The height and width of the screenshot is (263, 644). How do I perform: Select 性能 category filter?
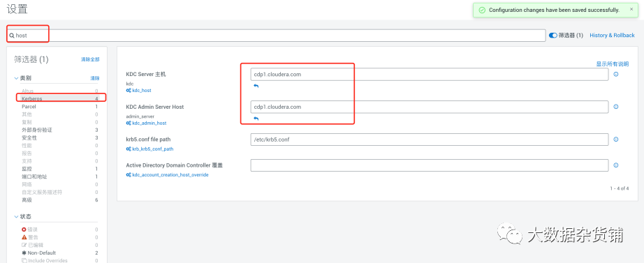tap(59, 146)
